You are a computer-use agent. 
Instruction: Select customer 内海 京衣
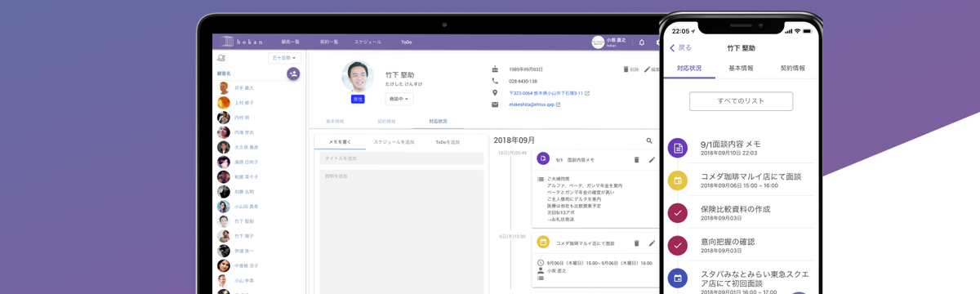click(x=237, y=132)
